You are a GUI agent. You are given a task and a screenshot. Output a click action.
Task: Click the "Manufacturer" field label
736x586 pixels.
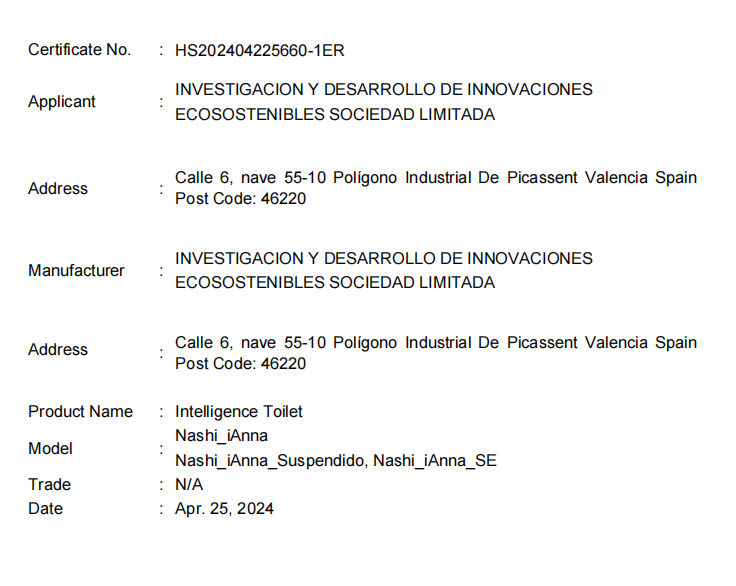(x=76, y=270)
